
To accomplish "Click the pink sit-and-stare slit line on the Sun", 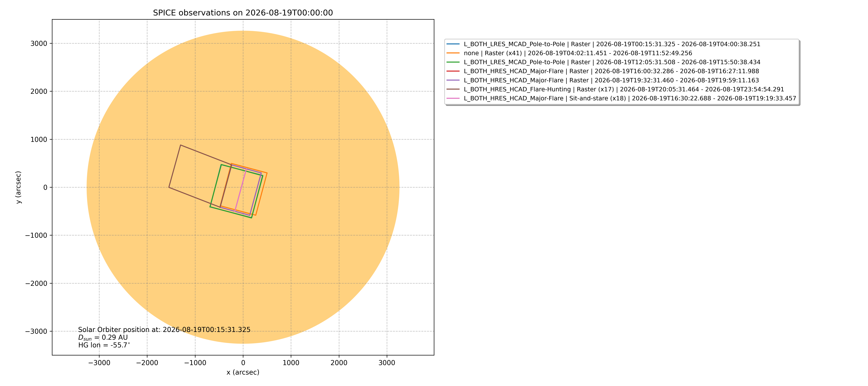I will pos(241,190).
